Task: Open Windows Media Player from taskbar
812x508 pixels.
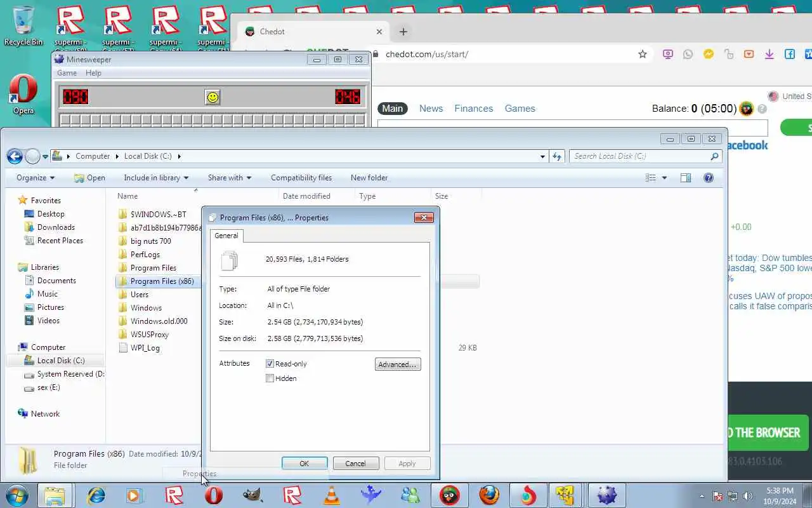Action: pos(135,495)
